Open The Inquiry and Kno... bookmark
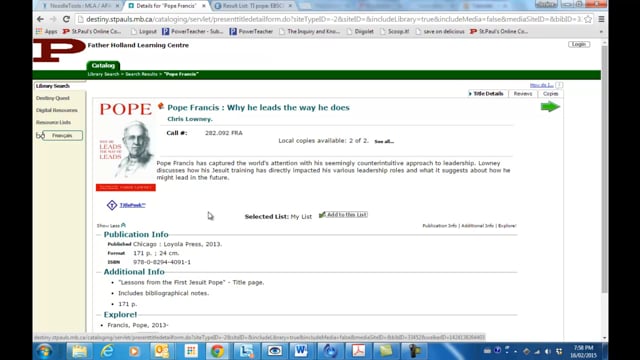Viewport: 640px width, 360px height. pos(309,31)
